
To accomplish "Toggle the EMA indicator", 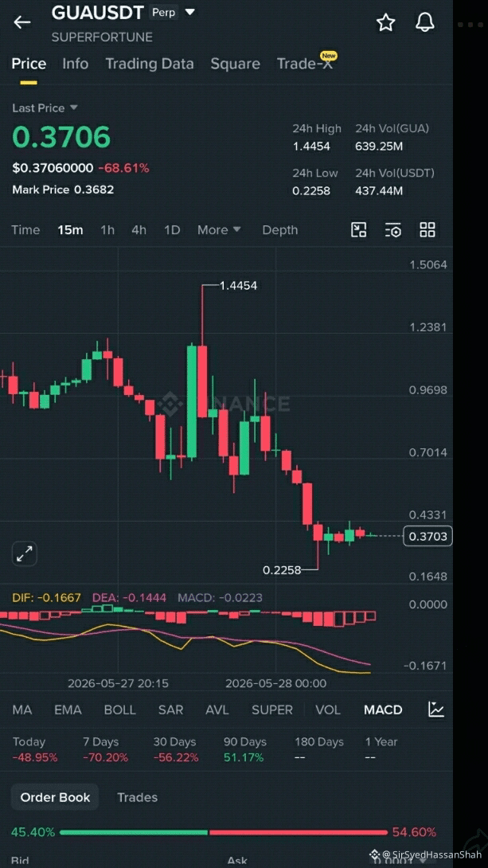I will coord(68,710).
